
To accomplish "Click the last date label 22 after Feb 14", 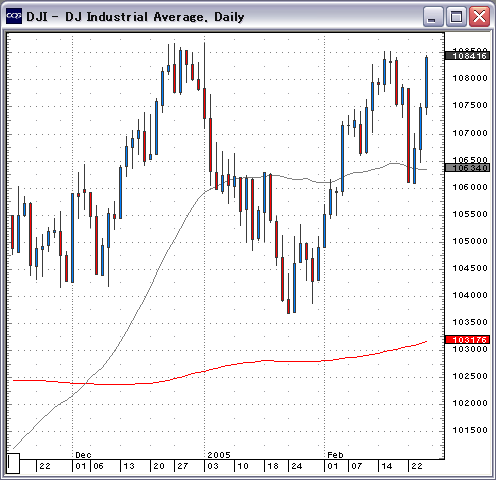I will pyautogui.click(x=417, y=466).
